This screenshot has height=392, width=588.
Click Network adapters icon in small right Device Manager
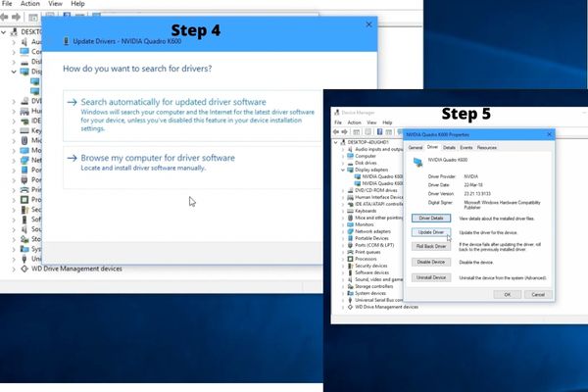350,231
